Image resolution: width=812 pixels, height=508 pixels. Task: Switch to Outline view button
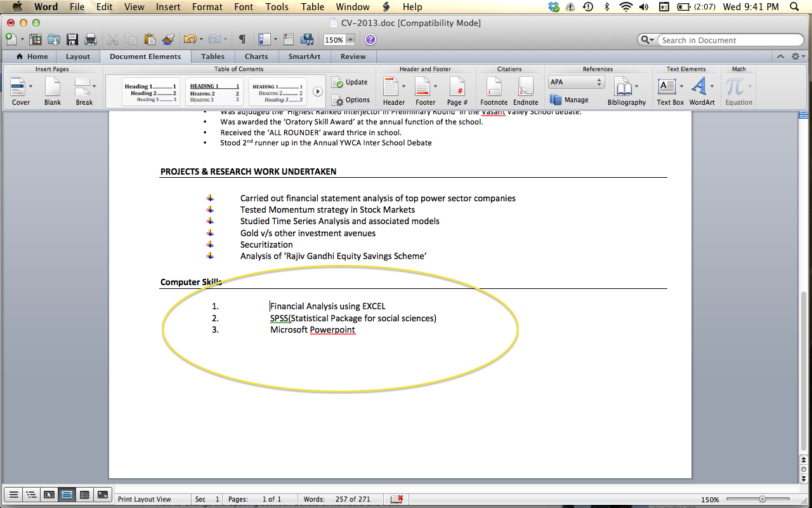coord(30,495)
